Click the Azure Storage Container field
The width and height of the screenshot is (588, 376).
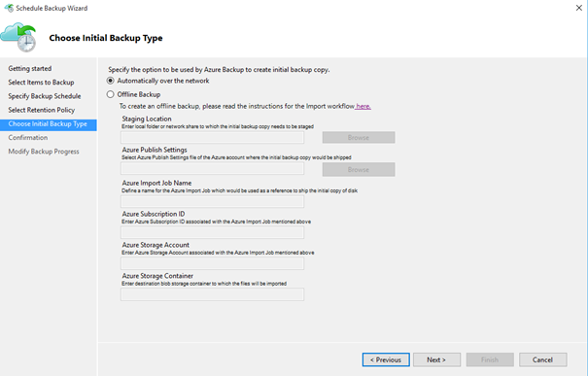pos(212,294)
